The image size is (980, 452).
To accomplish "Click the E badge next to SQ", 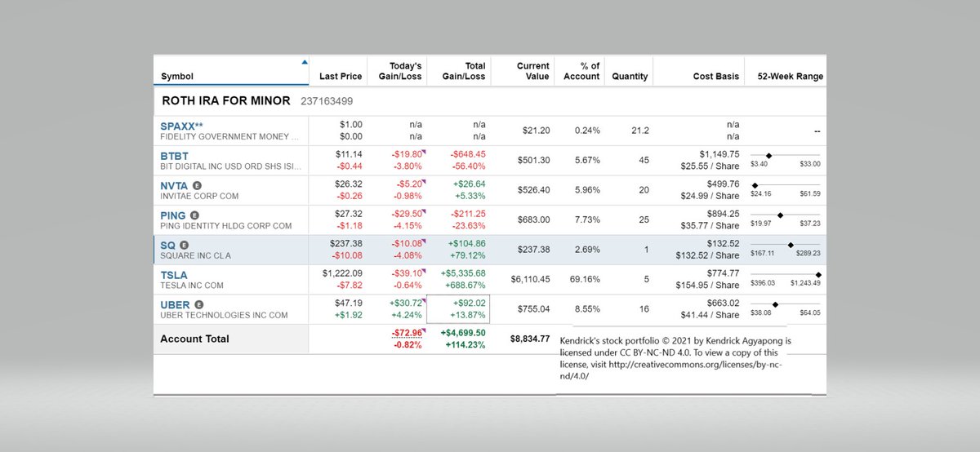I will point(184,245).
